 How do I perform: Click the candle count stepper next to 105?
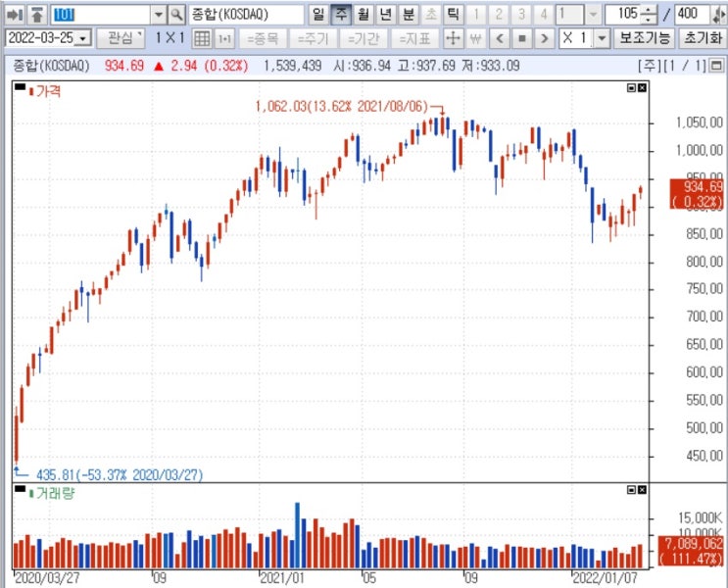tap(648, 15)
